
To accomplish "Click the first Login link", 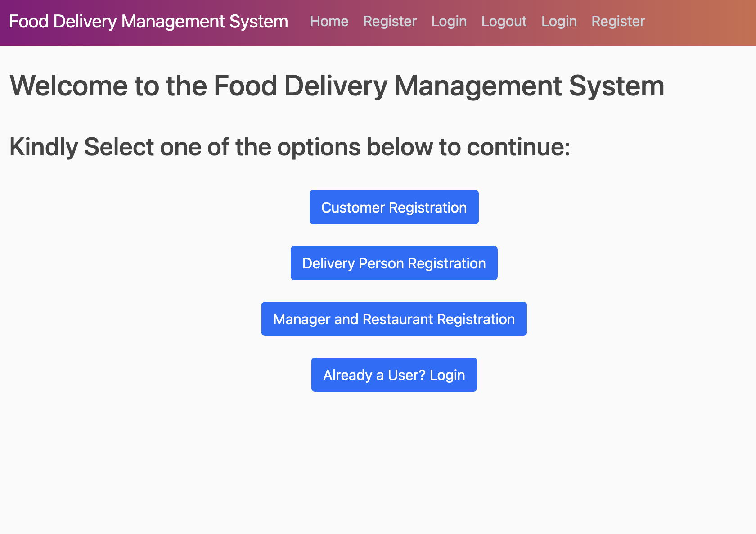I will click(449, 21).
